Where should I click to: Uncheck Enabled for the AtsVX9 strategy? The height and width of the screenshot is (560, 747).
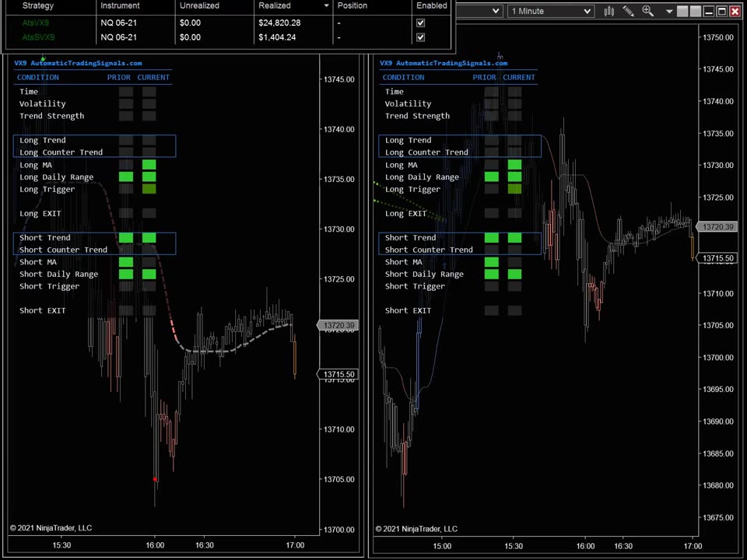click(x=420, y=23)
